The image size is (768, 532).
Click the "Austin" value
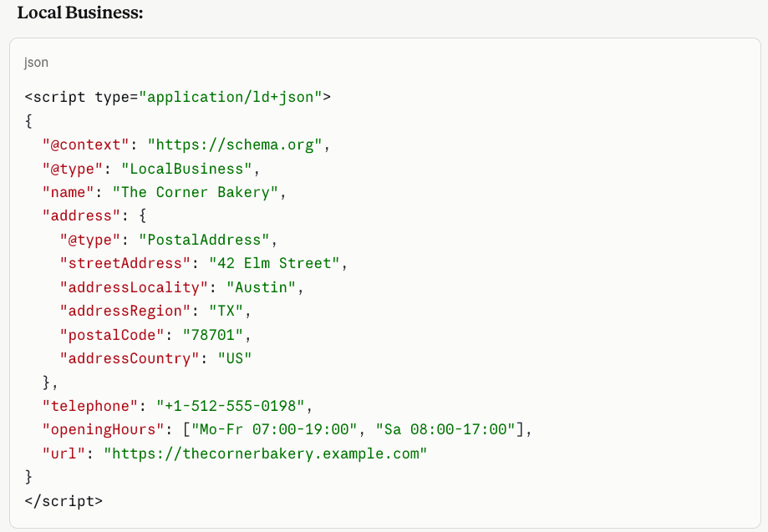coord(261,287)
